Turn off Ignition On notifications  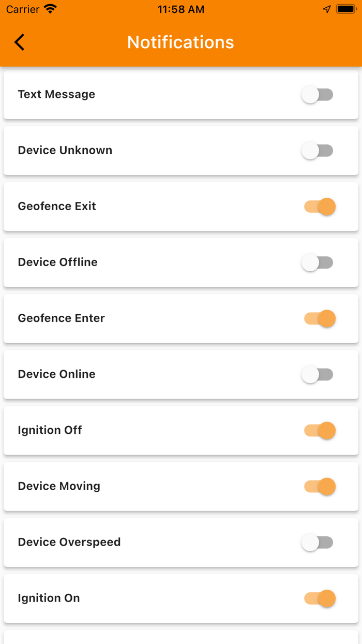point(320,598)
